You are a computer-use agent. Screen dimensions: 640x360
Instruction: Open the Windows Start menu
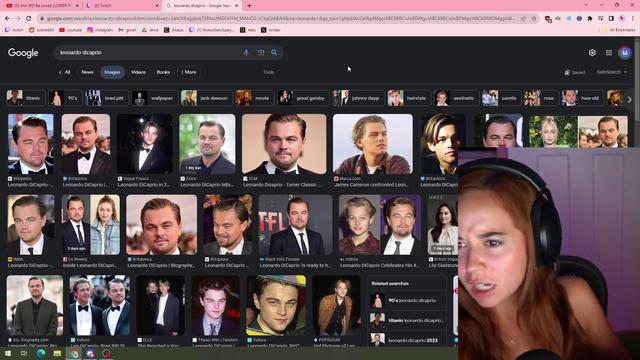(8, 353)
